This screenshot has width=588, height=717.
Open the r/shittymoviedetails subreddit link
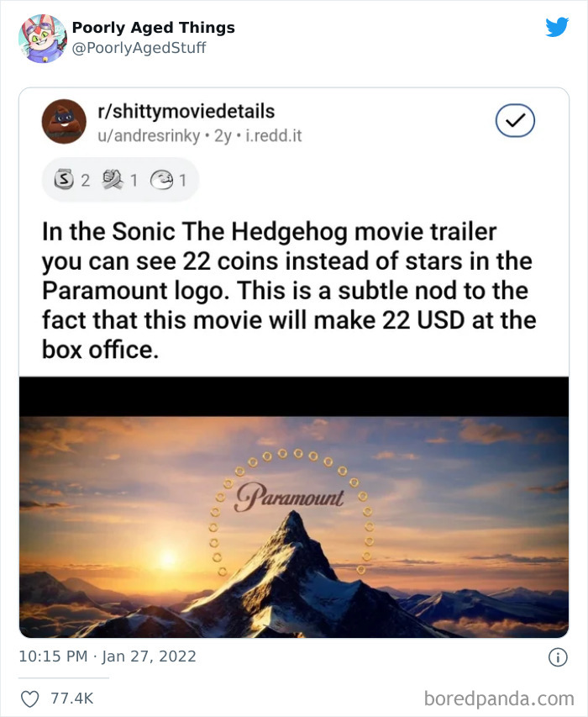(186, 111)
